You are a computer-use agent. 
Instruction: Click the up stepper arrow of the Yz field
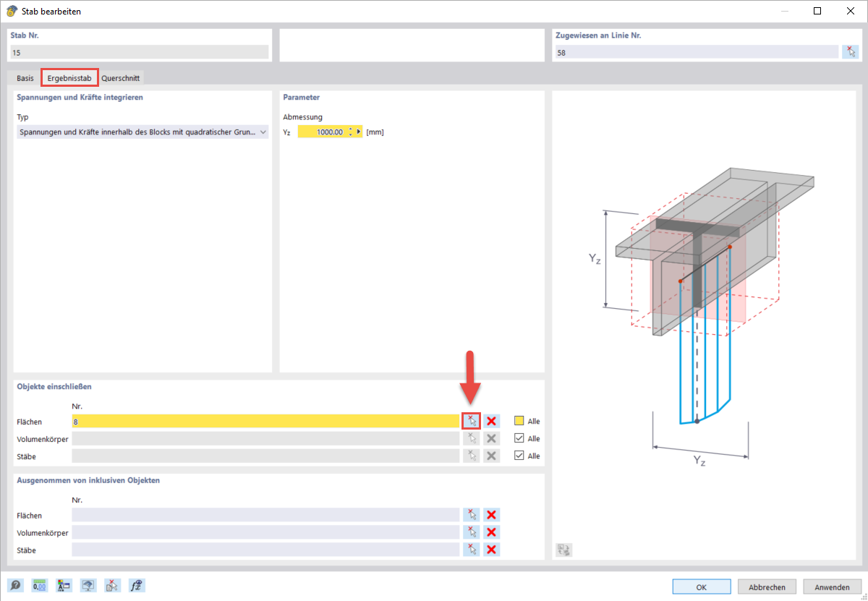coord(350,128)
